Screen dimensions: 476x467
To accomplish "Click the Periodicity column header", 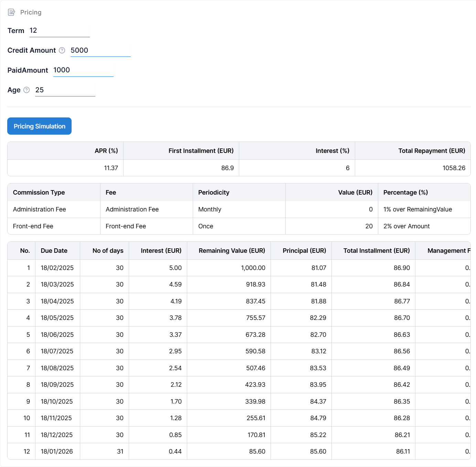I will pos(214,193).
